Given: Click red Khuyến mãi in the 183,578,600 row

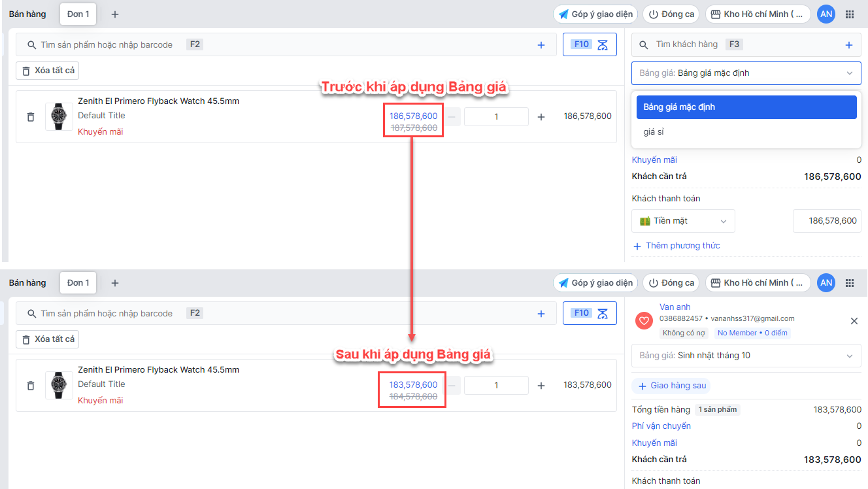Looking at the screenshot, I should pyautogui.click(x=100, y=401).
